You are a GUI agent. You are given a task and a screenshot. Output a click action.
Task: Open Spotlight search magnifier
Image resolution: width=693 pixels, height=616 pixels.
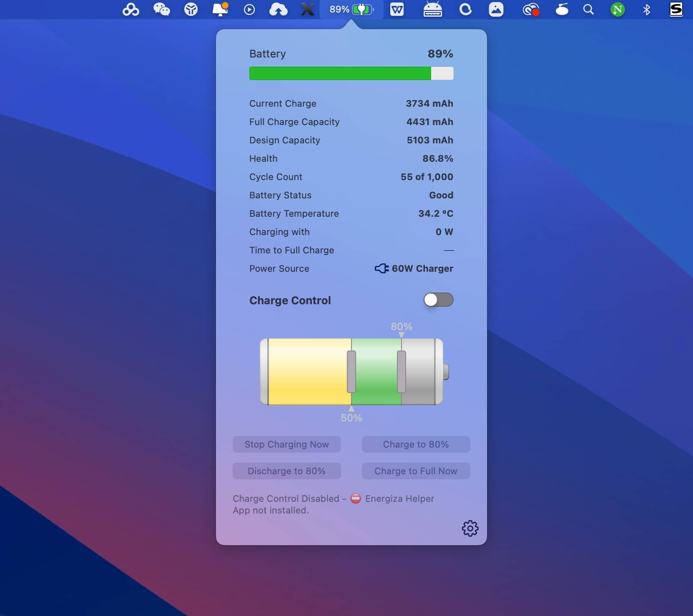tap(588, 9)
